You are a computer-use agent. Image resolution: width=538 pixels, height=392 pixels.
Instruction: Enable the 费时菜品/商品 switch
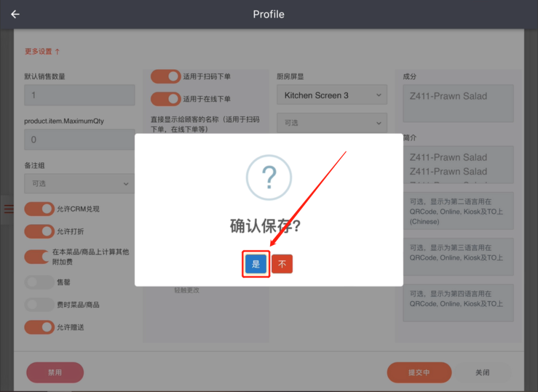[x=39, y=304]
